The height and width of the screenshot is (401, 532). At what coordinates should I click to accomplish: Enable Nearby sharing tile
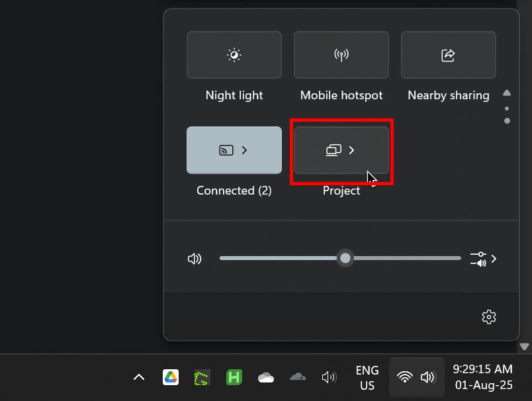pyautogui.click(x=449, y=55)
